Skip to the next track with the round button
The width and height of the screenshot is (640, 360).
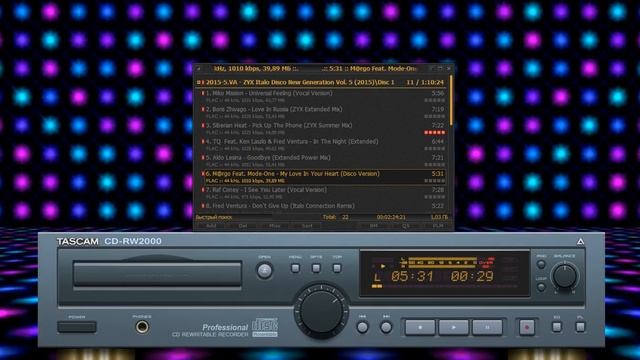pyautogui.click(x=386, y=327)
